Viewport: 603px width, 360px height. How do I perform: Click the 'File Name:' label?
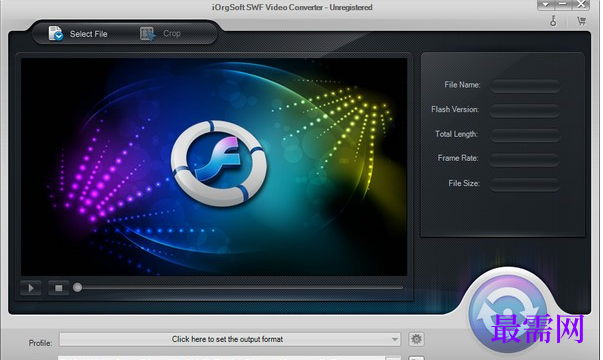coord(462,85)
